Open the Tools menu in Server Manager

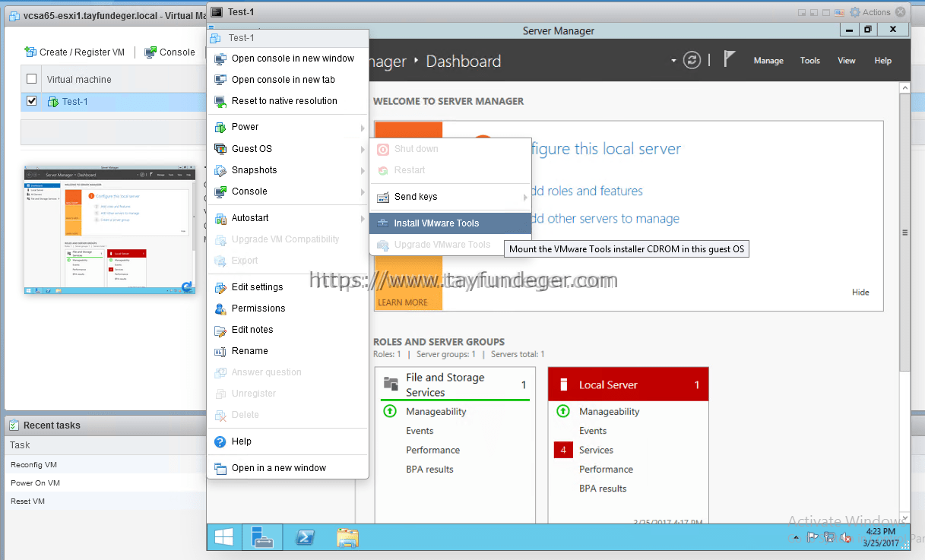pyautogui.click(x=810, y=61)
